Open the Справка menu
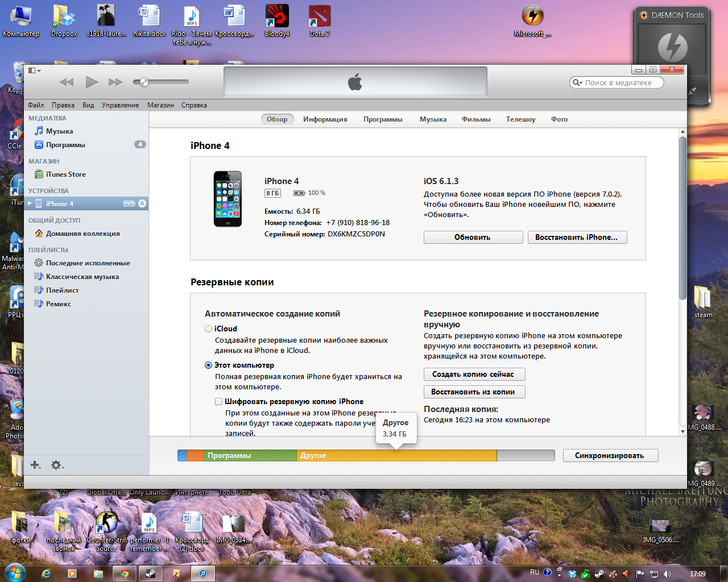 click(194, 105)
